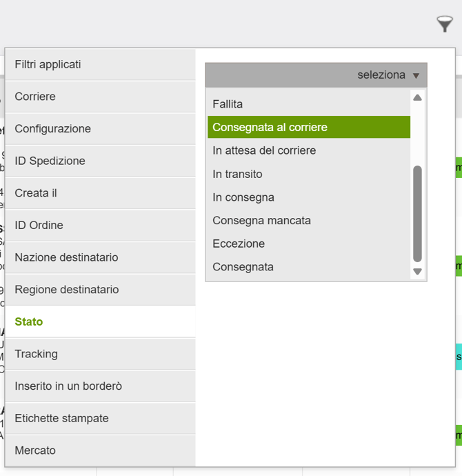Select 'Fallita' status option
This screenshot has width=462, height=476.
(x=308, y=104)
